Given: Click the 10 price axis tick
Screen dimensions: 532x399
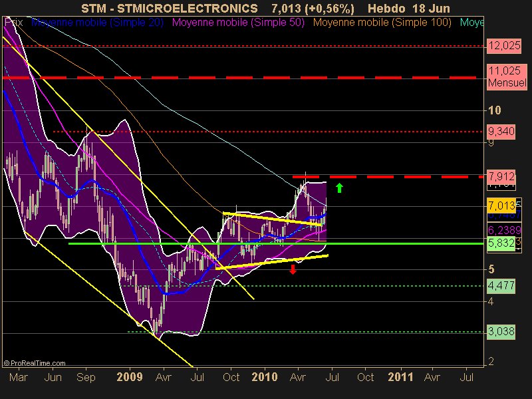Looking at the screenshot, I should point(494,110).
